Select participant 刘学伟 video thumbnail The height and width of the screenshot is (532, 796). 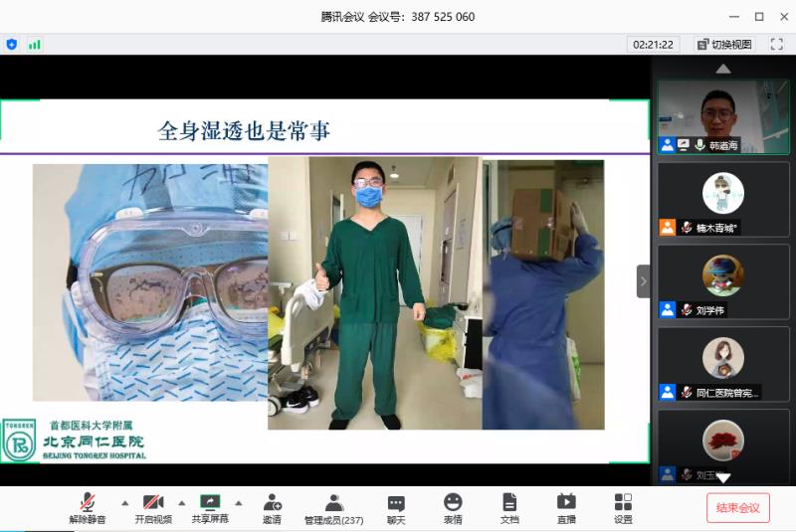tap(723, 280)
